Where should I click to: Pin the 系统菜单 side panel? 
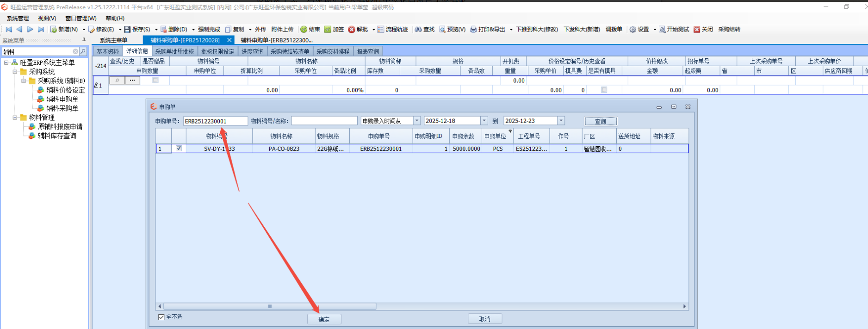click(x=84, y=40)
